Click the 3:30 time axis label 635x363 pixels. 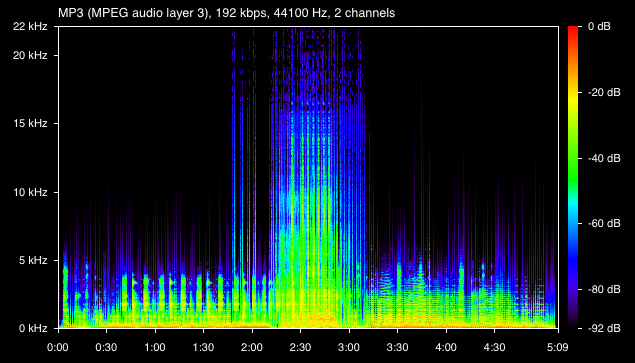click(398, 348)
